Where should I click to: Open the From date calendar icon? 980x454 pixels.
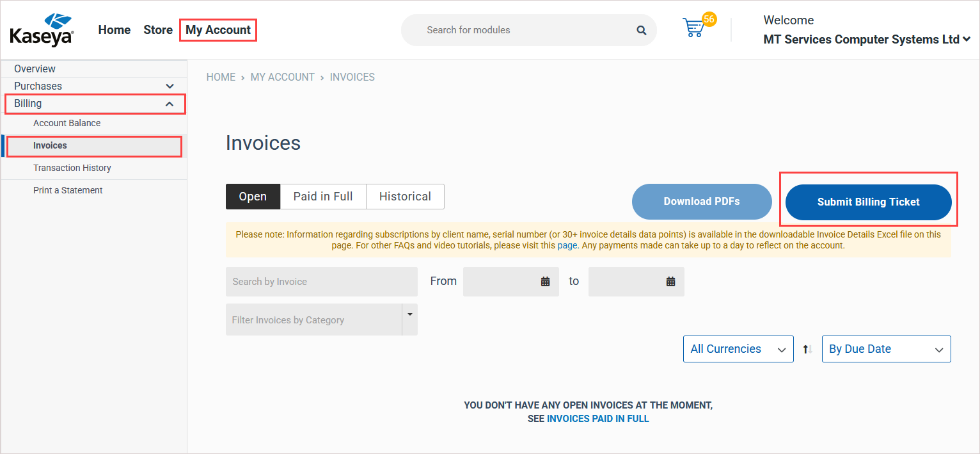coord(545,281)
